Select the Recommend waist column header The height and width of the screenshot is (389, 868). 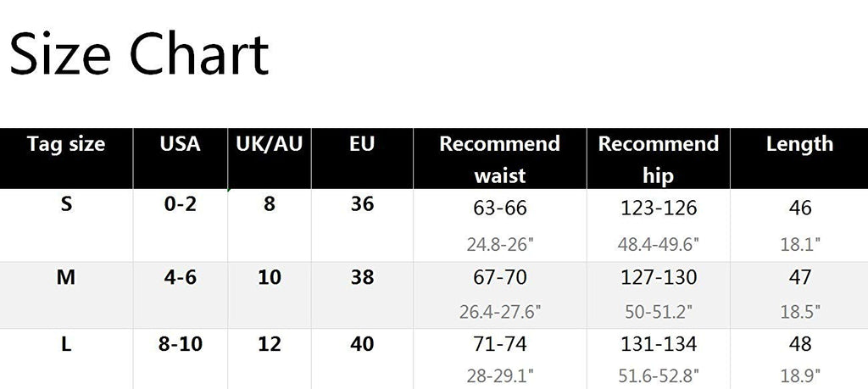(x=499, y=159)
